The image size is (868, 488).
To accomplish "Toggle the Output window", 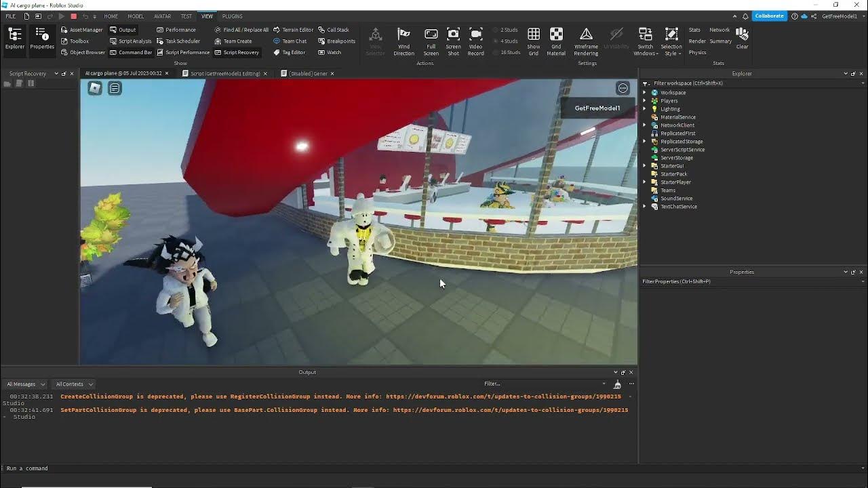I will coord(123,30).
